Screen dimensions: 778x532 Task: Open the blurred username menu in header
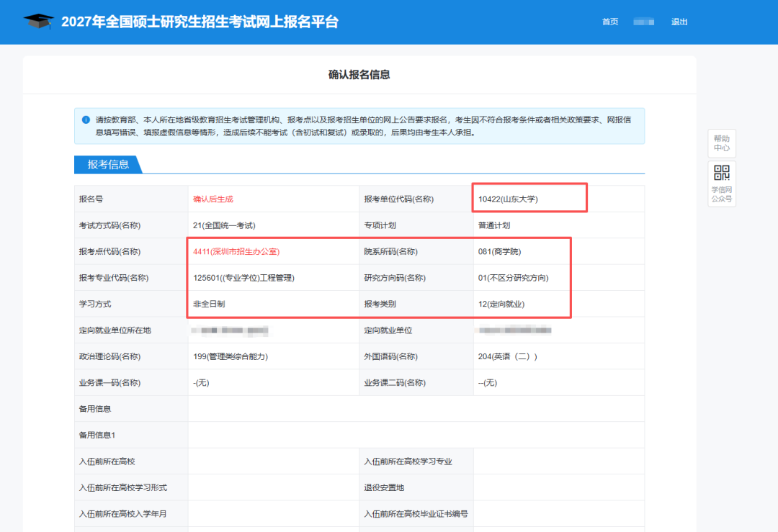pos(643,22)
